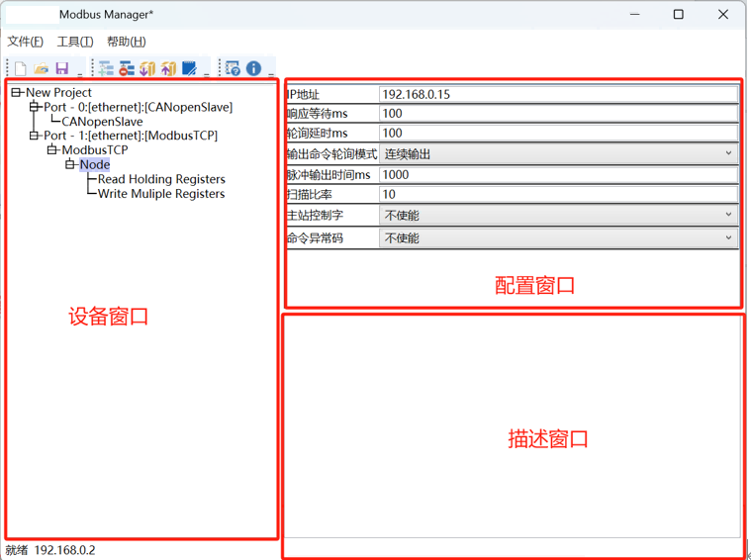Click the Modbus Manager* window title

(106, 15)
